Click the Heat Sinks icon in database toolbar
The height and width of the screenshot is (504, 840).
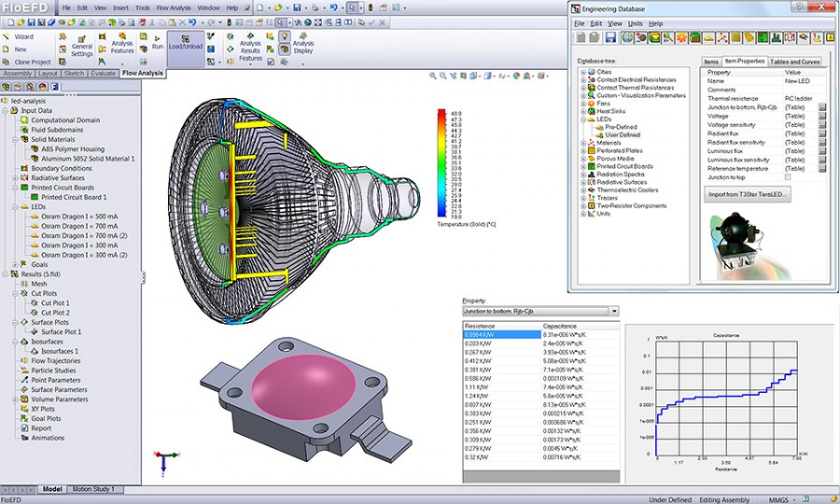[694, 37]
